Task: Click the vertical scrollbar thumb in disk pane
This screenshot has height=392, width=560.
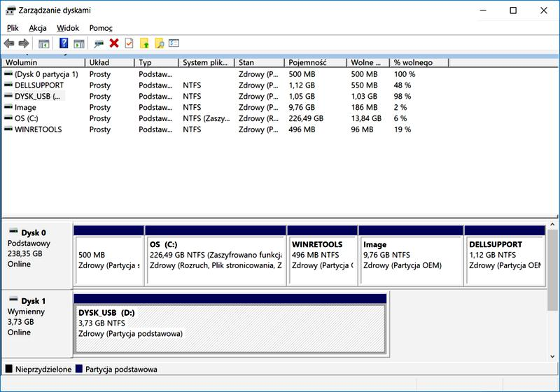Action: click(552, 270)
